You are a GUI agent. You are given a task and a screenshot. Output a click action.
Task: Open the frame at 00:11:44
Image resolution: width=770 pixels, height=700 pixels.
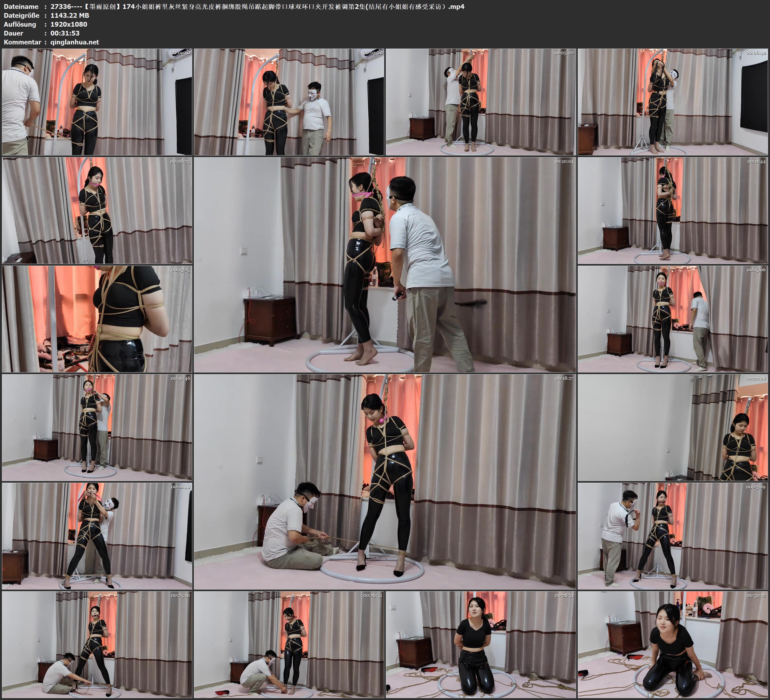coord(673,210)
